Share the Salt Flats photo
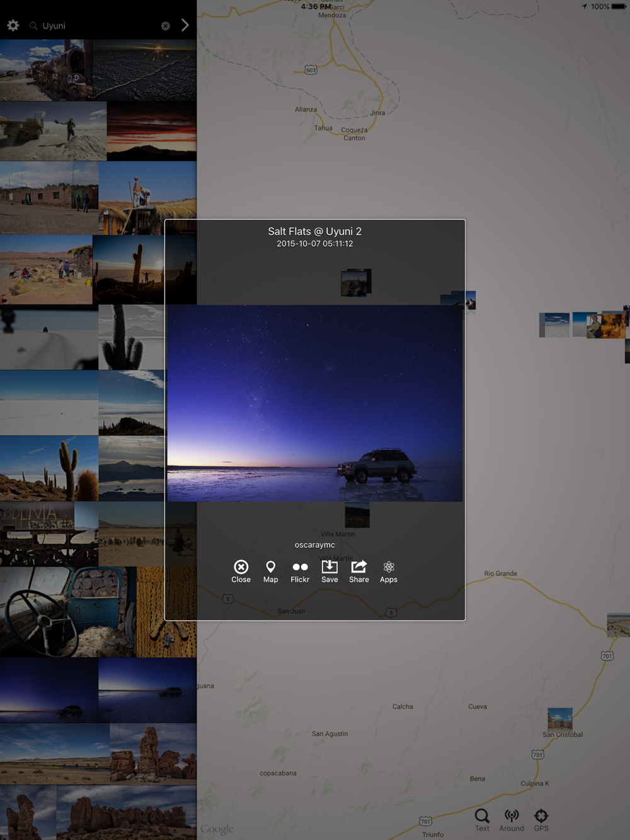 point(359,571)
